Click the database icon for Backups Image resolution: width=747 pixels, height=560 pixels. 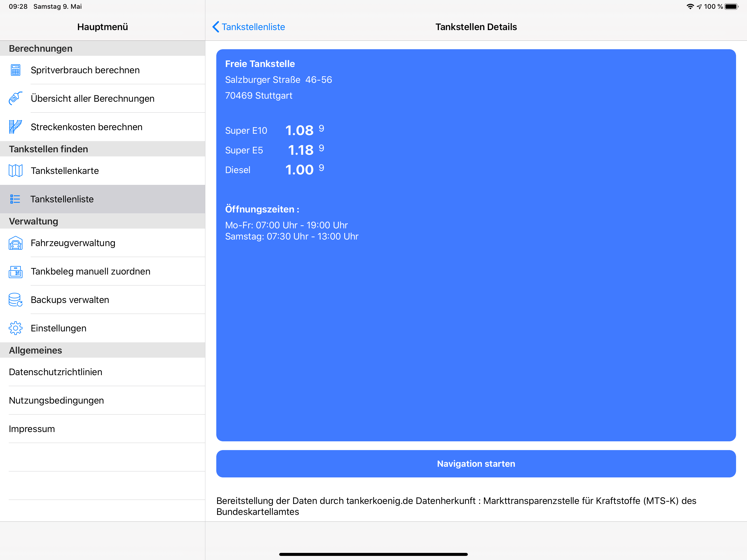tap(16, 300)
